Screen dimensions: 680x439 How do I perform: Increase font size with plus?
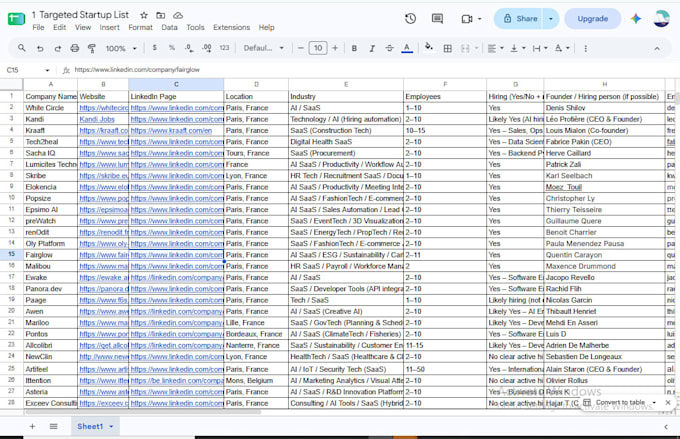(335, 48)
